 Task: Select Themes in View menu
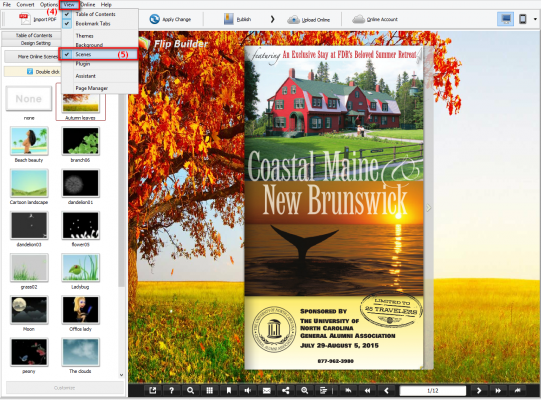100,36
